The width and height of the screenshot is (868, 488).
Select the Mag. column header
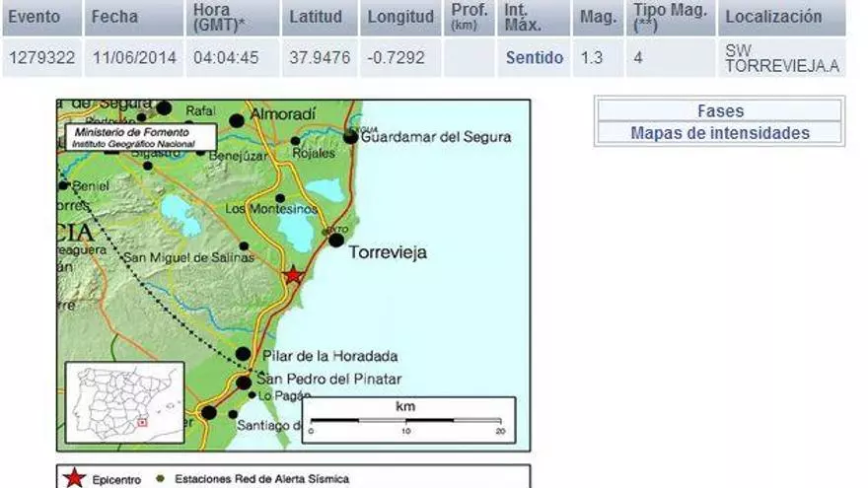pos(598,17)
